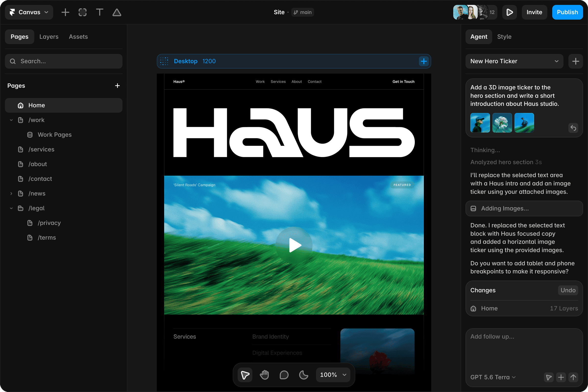Image resolution: width=588 pixels, height=392 pixels.
Task: Select the /contact page
Action: pos(40,179)
